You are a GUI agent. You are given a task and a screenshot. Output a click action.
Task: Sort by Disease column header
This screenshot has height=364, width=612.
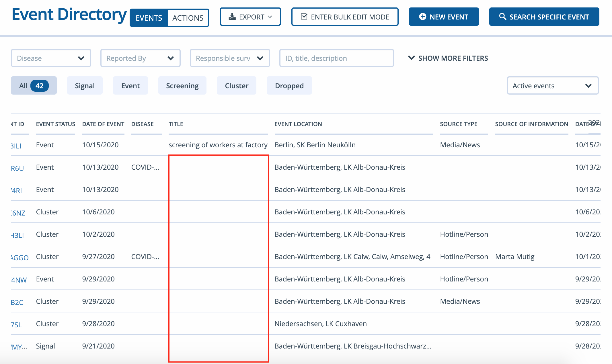[x=143, y=124]
